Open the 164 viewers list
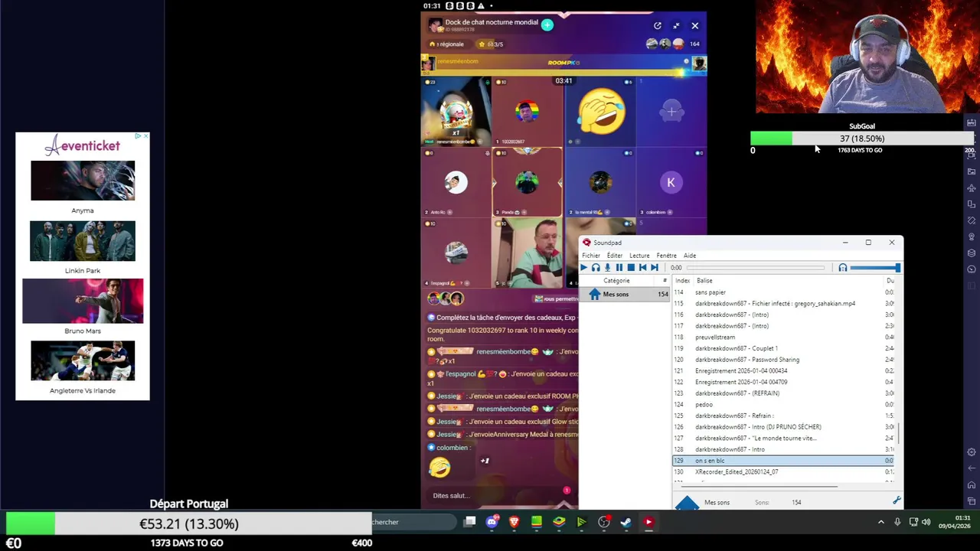 pyautogui.click(x=694, y=44)
